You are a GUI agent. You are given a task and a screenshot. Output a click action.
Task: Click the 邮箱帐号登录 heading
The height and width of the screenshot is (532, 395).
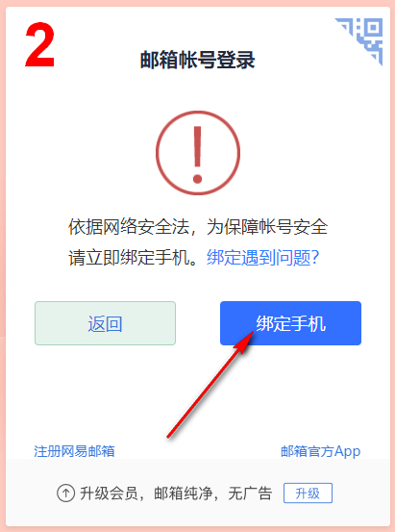click(x=198, y=60)
